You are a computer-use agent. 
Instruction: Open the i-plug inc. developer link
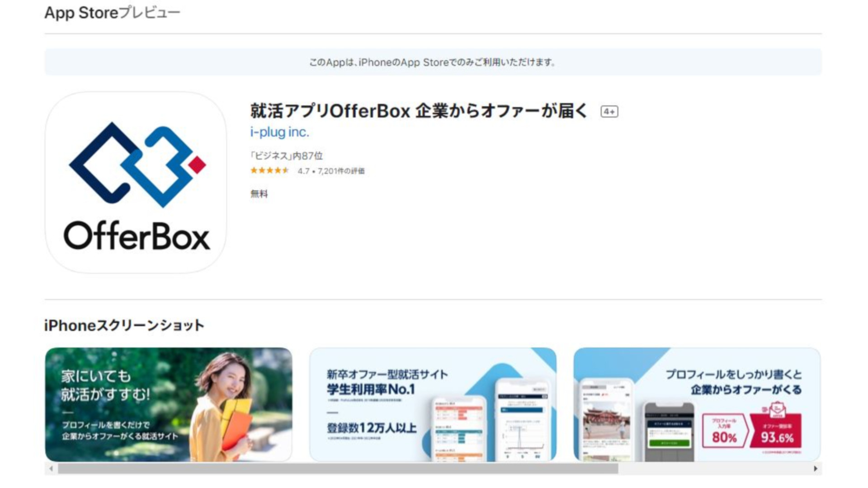click(x=280, y=132)
